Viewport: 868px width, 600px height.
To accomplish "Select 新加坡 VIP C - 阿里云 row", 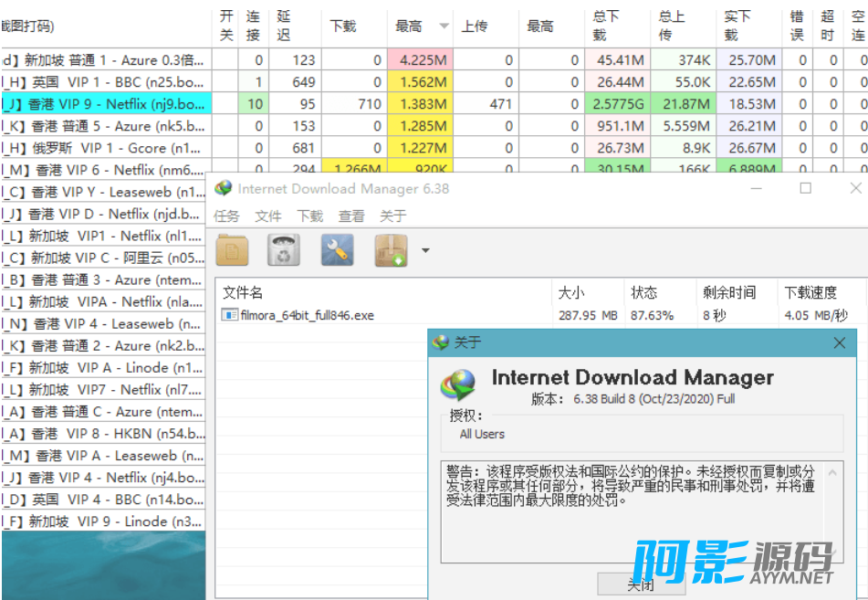I will [x=103, y=258].
